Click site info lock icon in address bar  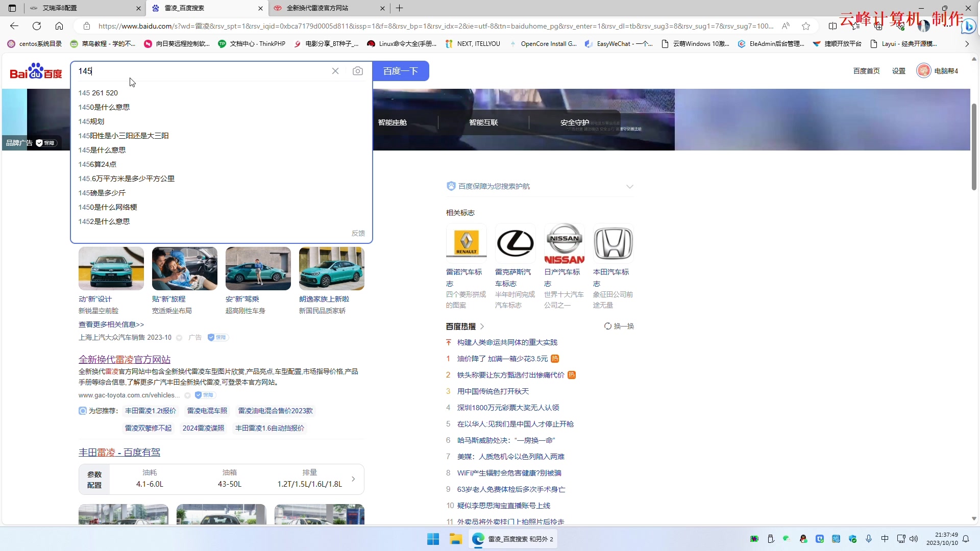point(87,26)
